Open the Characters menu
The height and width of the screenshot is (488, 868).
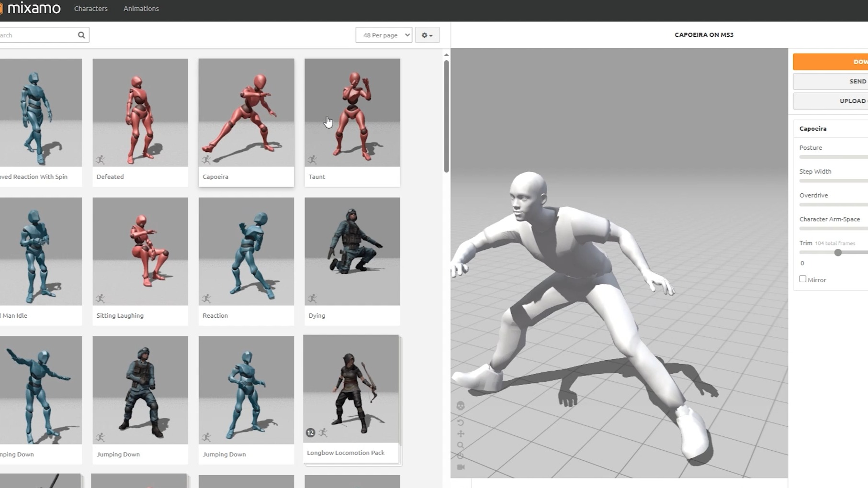point(90,8)
